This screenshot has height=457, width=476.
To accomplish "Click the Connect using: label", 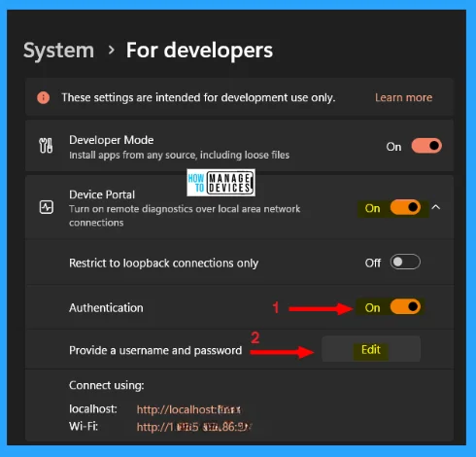I will (x=107, y=385).
